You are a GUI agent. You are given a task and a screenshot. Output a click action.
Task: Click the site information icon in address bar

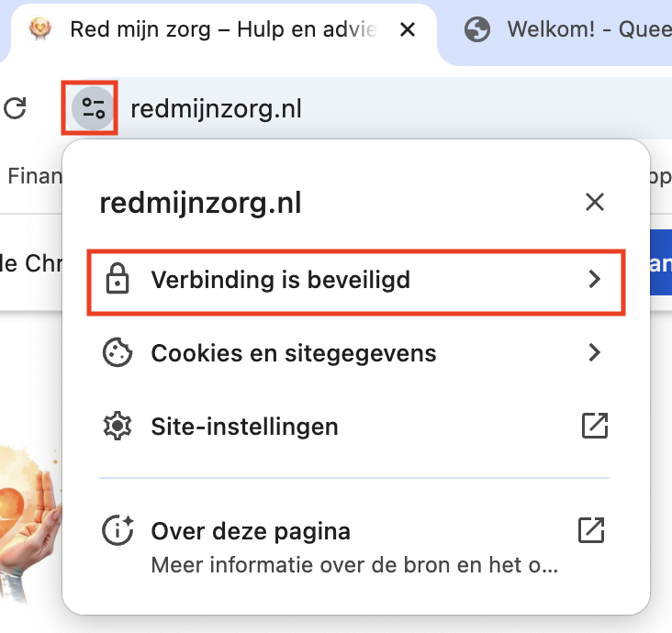click(x=93, y=108)
